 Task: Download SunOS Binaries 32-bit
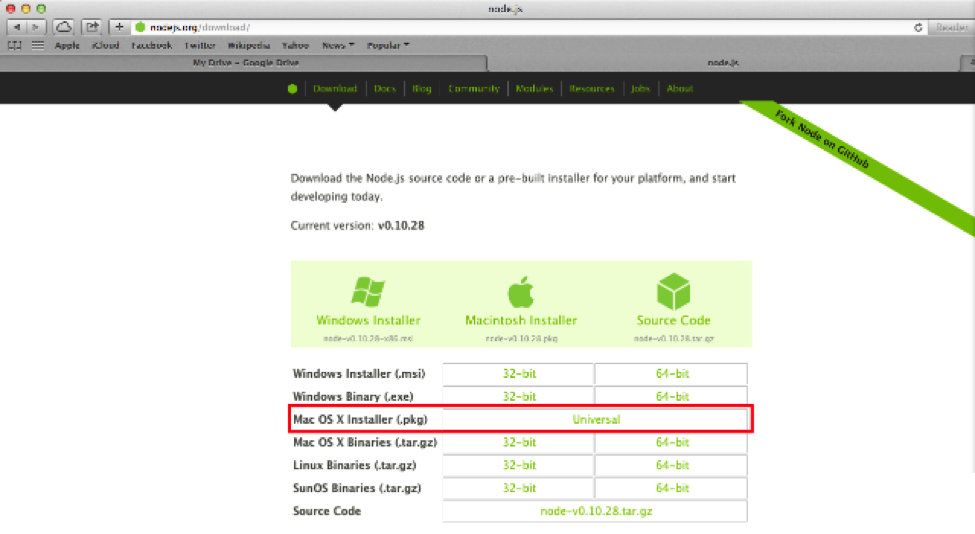pos(519,489)
